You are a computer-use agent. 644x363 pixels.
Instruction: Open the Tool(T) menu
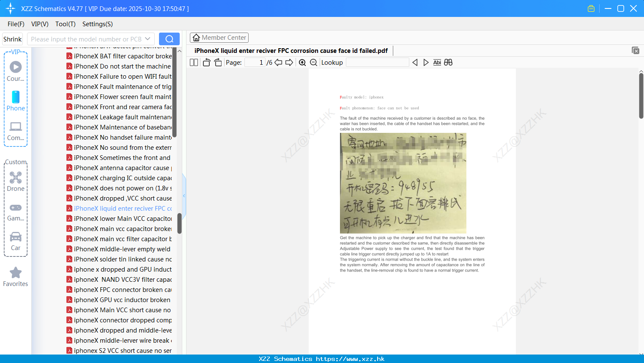tap(66, 24)
